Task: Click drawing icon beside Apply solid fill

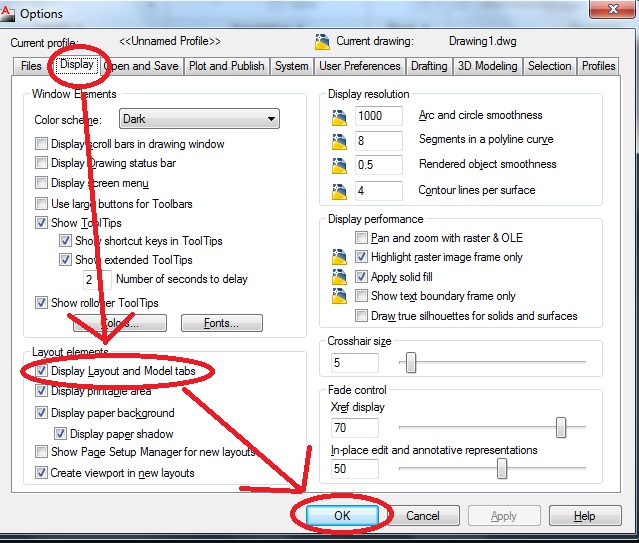Action: (339, 276)
